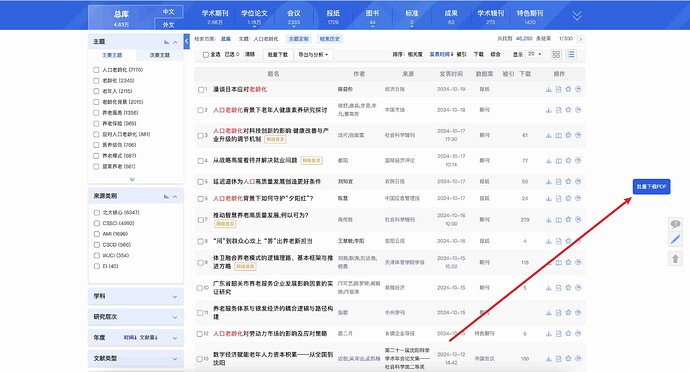This screenshot has width=690, height=372.
Task: Click the cite icon in row 13
Action: tap(578, 359)
